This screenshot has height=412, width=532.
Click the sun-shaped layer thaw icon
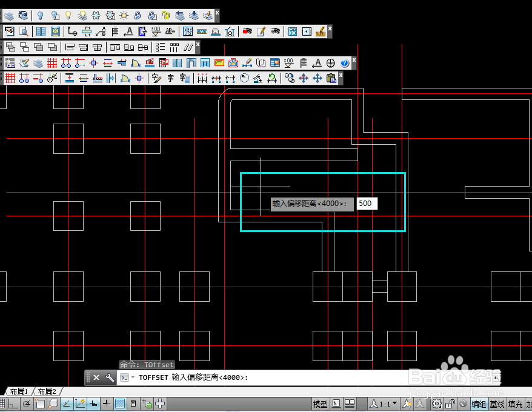[x=124, y=16]
